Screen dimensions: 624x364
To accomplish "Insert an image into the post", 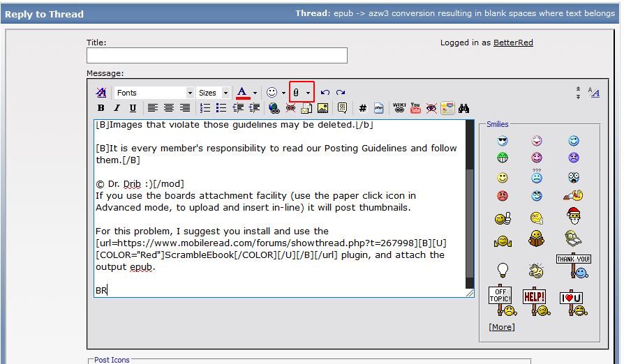I will point(322,108).
